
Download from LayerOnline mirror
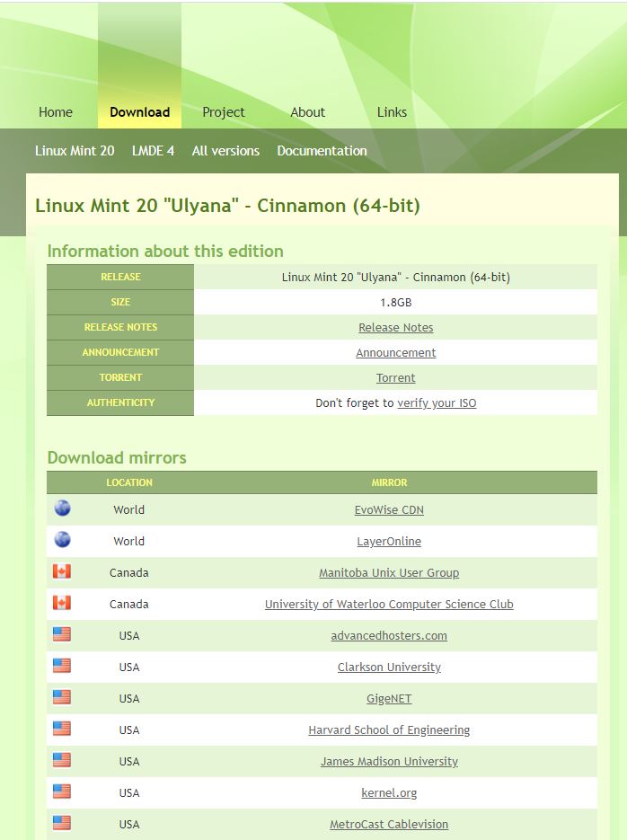click(389, 541)
